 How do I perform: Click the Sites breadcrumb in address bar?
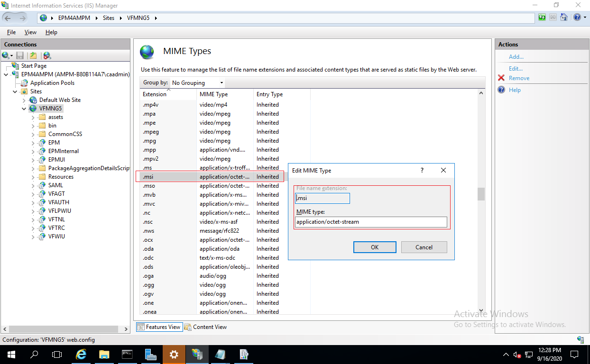click(109, 18)
